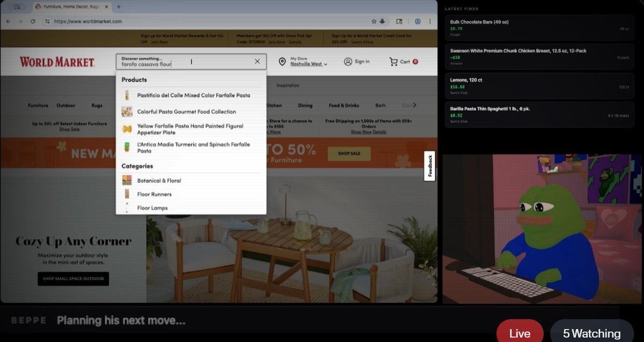Bookmark this page with the star icon
This screenshot has width=644, height=342.
pos(374,21)
